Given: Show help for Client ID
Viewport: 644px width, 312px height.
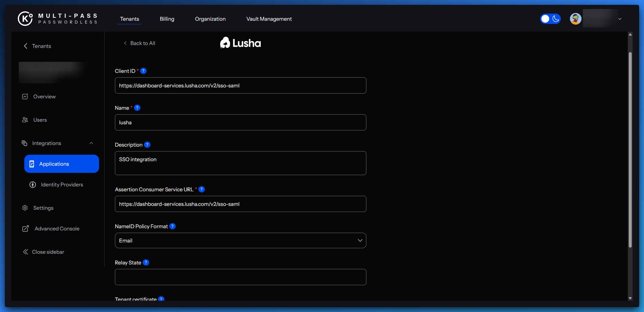Looking at the screenshot, I should (143, 71).
